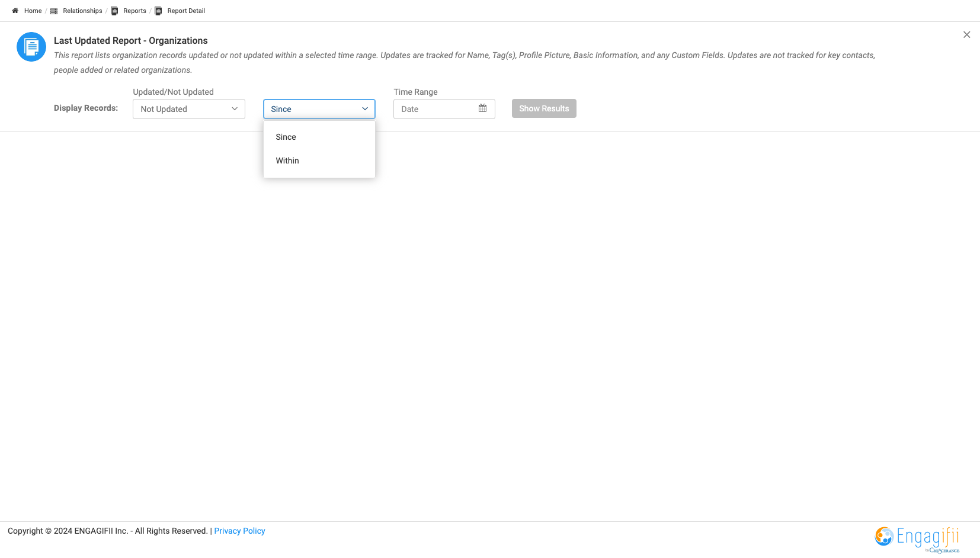Image resolution: width=980 pixels, height=558 pixels.
Task: Click the Report Detail breadcrumb text
Action: click(x=186, y=11)
